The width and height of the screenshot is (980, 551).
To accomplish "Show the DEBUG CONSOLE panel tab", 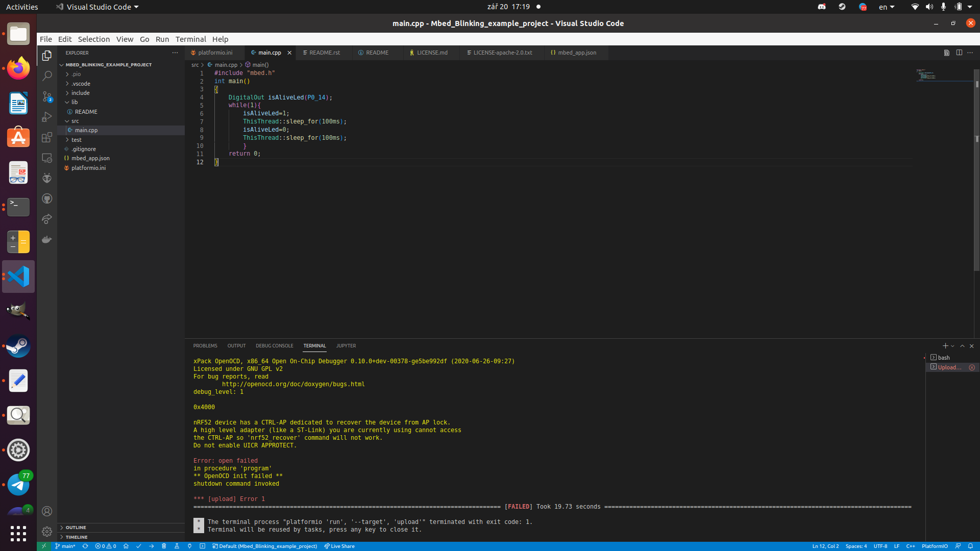I will (275, 346).
